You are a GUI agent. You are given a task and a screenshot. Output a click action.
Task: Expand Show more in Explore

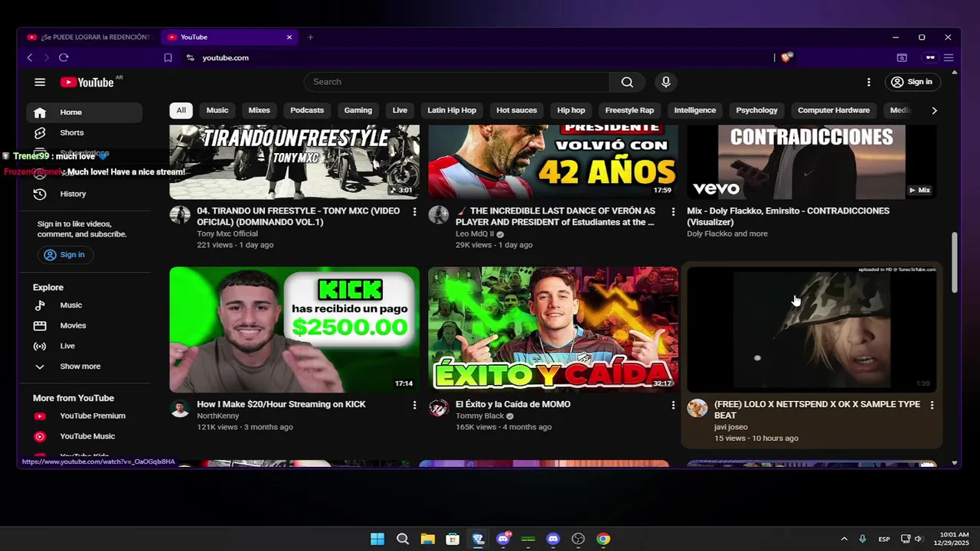point(84,367)
